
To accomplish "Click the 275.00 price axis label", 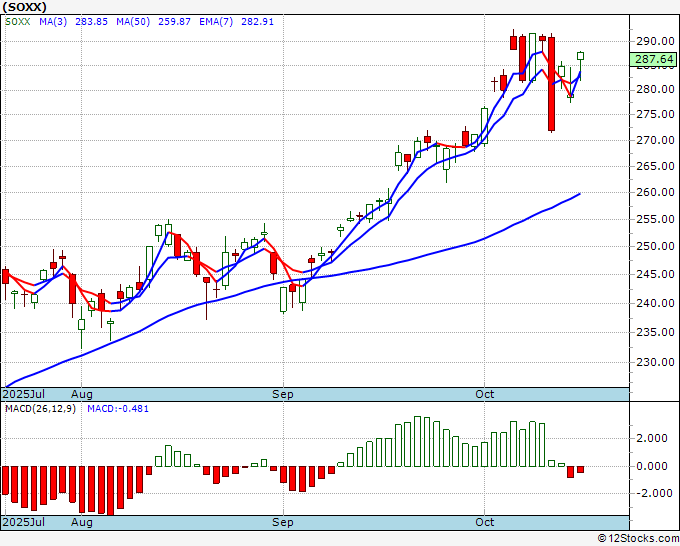I will [655, 114].
